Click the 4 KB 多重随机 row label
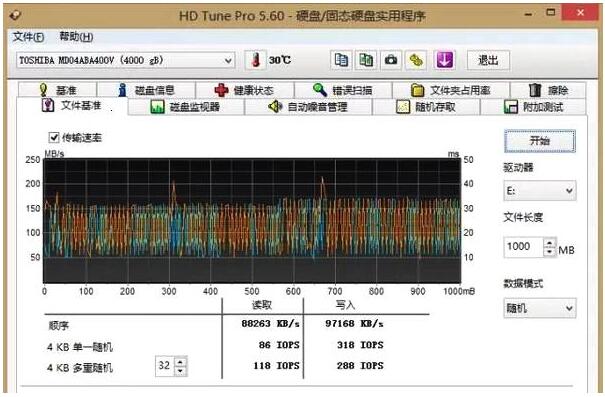The image size is (605, 397). [x=80, y=368]
